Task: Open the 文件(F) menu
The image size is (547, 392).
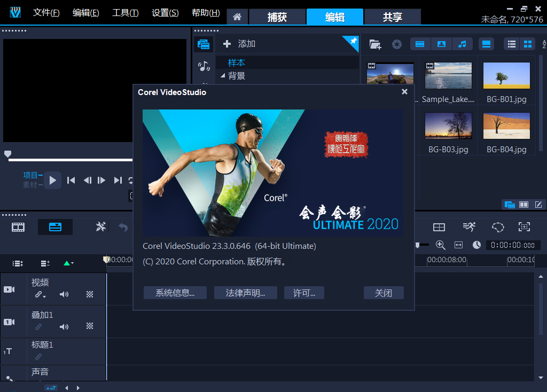Action: coord(46,13)
